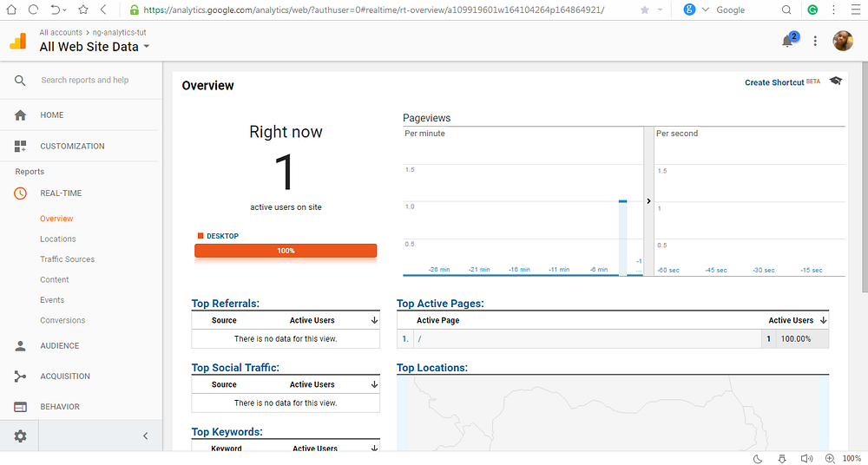Click the browser home icon
This screenshot has width=868, height=465.
point(11,10)
